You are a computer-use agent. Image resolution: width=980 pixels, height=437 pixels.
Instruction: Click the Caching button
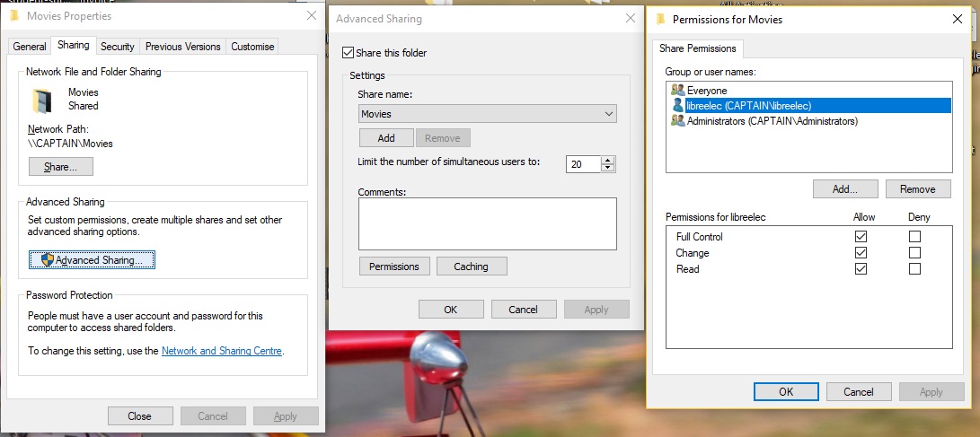click(x=471, y=267)
